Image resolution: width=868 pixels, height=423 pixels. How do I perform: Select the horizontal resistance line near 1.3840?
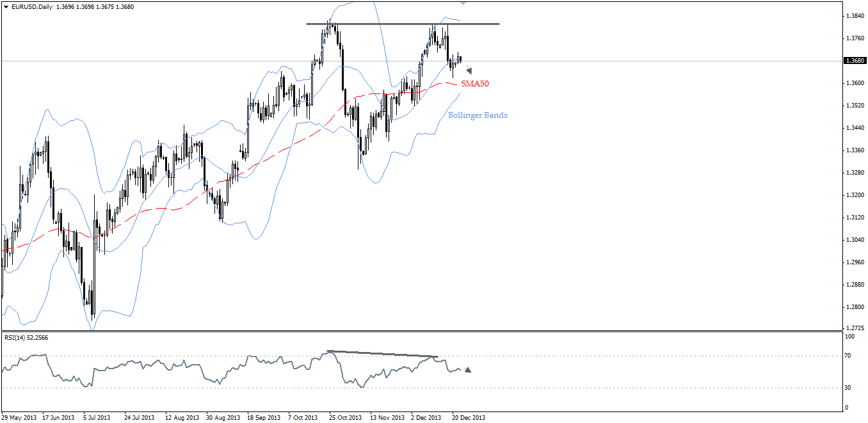(x=403, y=24)
